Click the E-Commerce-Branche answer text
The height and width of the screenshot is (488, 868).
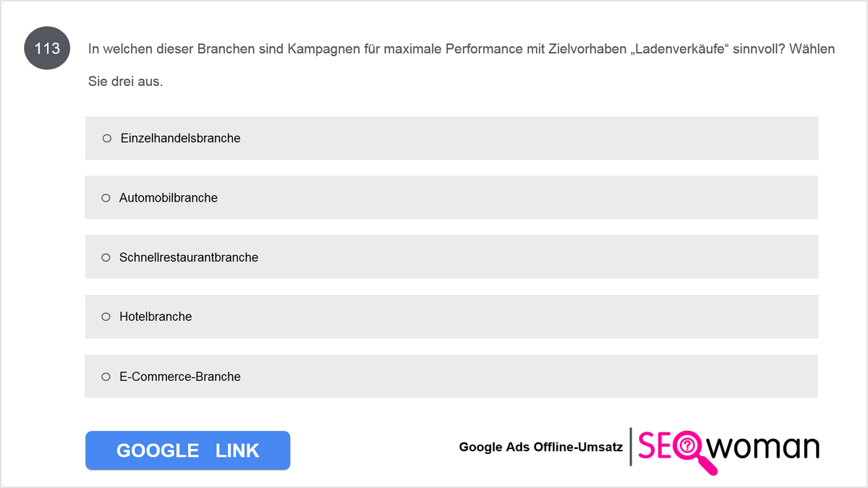(180, 377)
